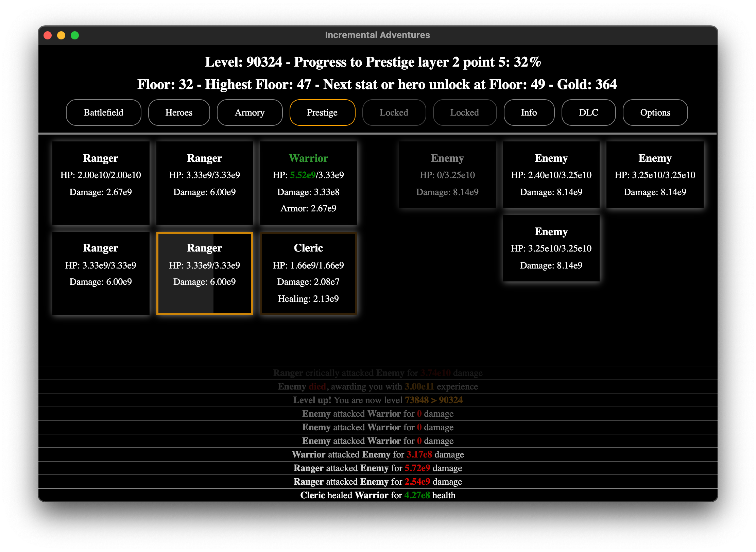This screenshot has width=756, height=552.
Task: Select the Cleric hero card
Action: pyautogui.click(x=308, y=273)
